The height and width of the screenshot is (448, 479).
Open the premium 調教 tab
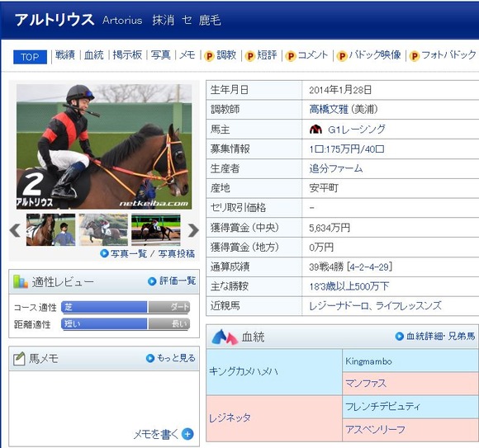[226, 55]
